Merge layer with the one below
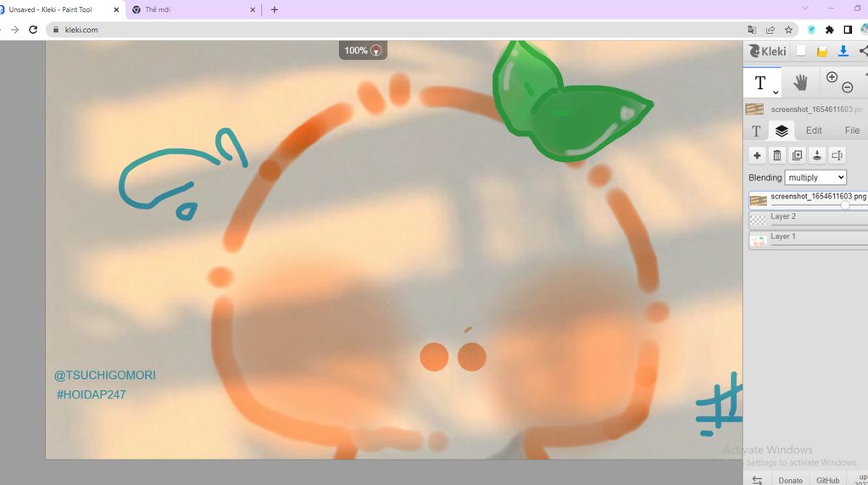Screen dimensions: 868x485 817,155
